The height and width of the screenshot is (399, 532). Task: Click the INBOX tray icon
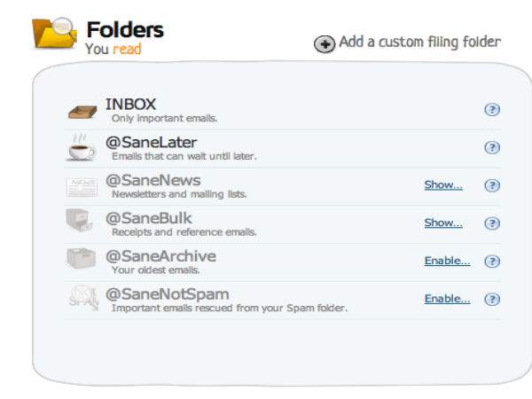(82, 111)
